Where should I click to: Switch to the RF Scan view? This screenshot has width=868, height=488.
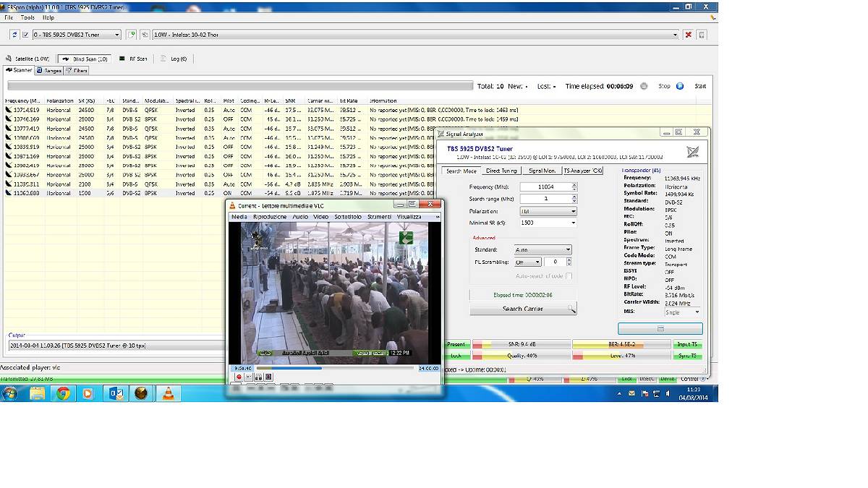(x=132, y=59)
